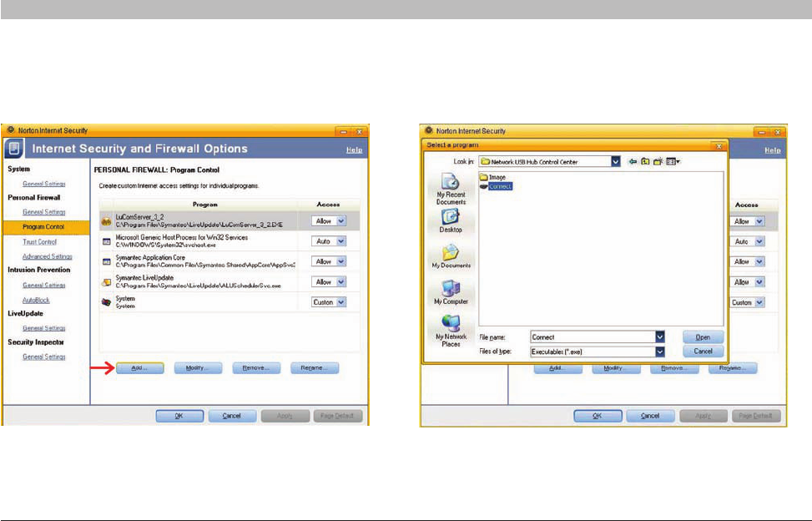This screenshot has height=521, width=812.
Task: Expand Custom access dropdown for System row
Action: 341,302
